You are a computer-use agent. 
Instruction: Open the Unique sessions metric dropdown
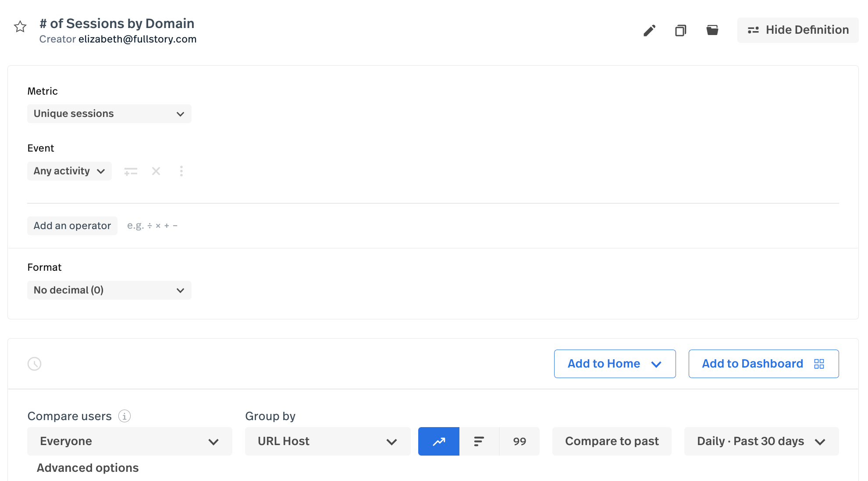(x=109, y=114)
